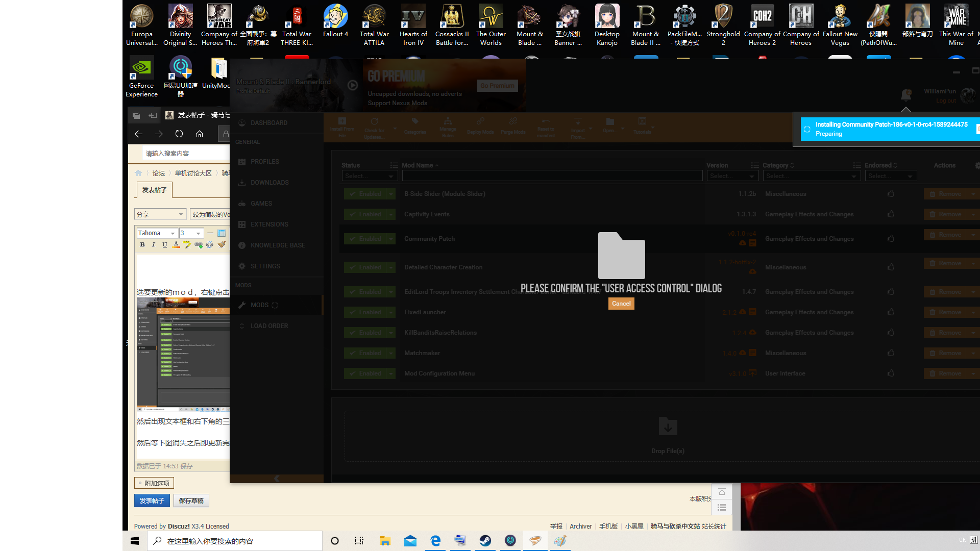Click 保存草稿 save draft button
This screenshot has width=980, height=551.
point(191,501)
